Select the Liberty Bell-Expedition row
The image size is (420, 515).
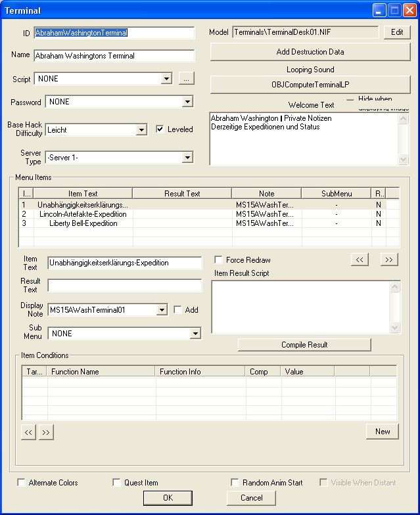click(209, 223)
